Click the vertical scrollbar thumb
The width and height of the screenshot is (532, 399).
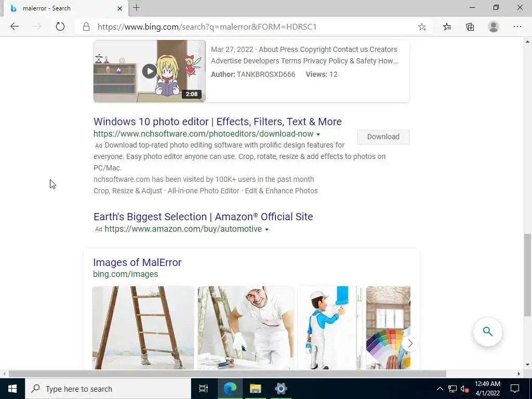(x=527, y=275)
